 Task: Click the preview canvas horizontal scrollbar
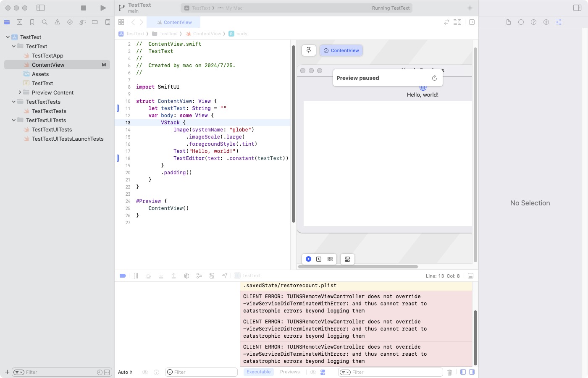point(358,267)
